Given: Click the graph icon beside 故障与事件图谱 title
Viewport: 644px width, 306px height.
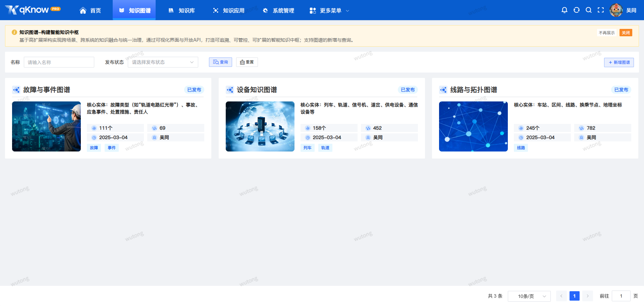Looking at the screenshot, I should pos(17,90).
